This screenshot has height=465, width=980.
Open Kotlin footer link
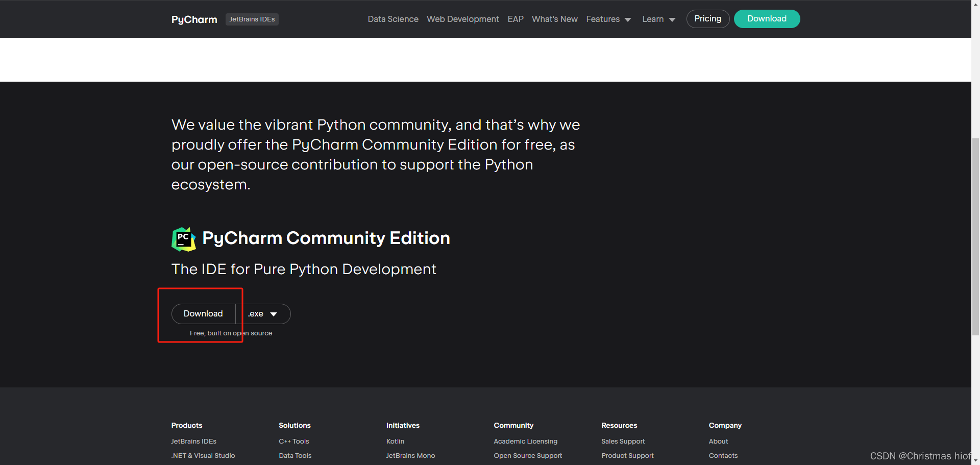coord(395,442)
